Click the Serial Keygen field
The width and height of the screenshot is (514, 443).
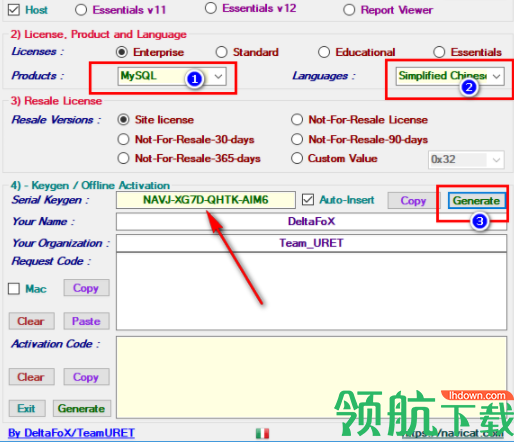[x=206, y=200]
